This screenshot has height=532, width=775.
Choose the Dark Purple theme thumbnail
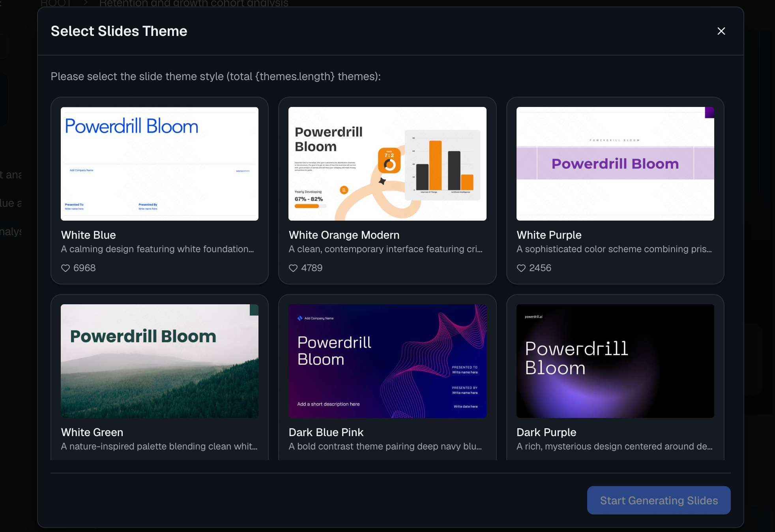(x=615, y=361)
